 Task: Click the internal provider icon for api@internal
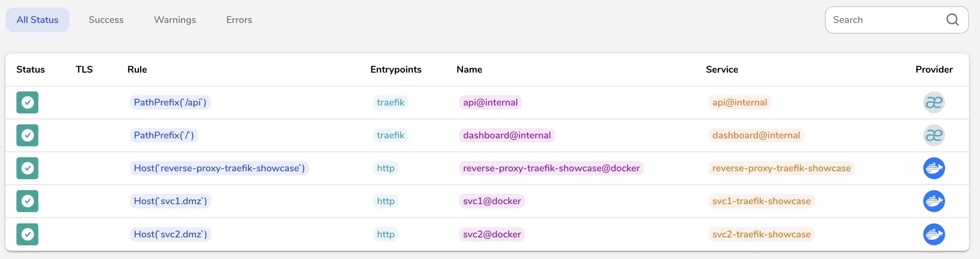[x=933, y=102]
